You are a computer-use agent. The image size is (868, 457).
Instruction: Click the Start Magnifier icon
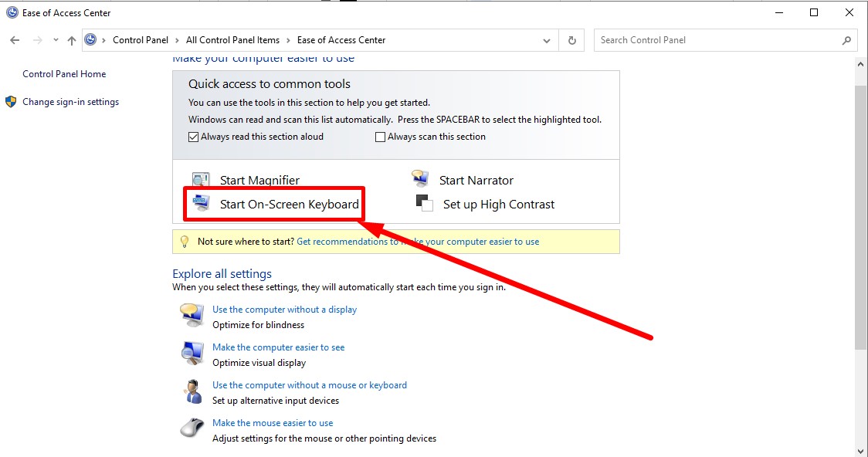point(201,181)
